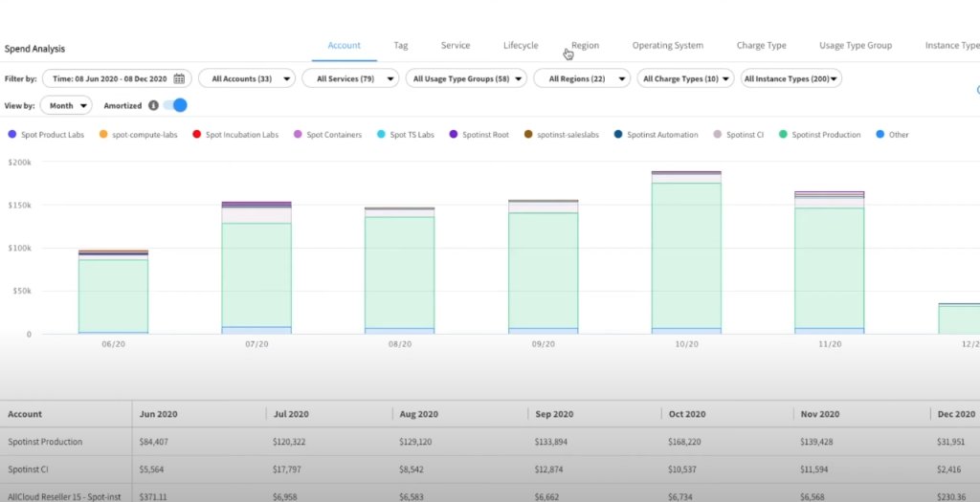Open the Month view-by dropdown
The height and width of the screenshot is (502, 980).
point(66,106)
